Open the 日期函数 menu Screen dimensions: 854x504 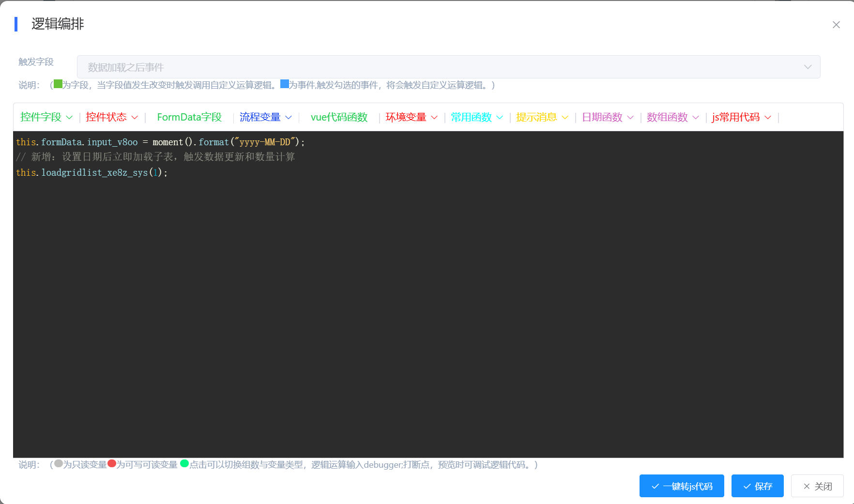pos(607,117)
